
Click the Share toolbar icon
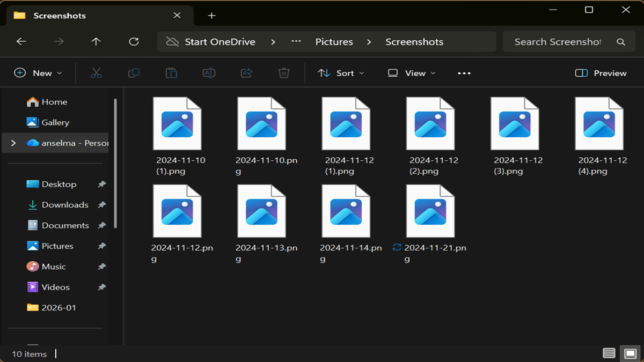[x=246, y=73]
